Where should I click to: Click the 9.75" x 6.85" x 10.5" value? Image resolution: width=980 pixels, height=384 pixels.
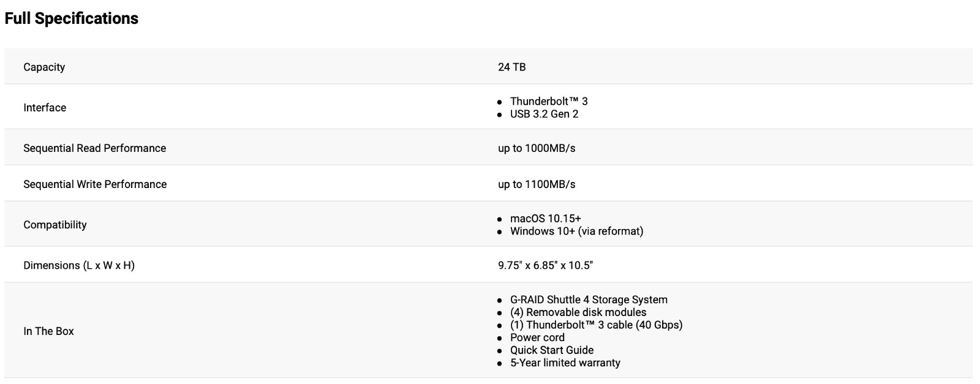tap(545, 265)
